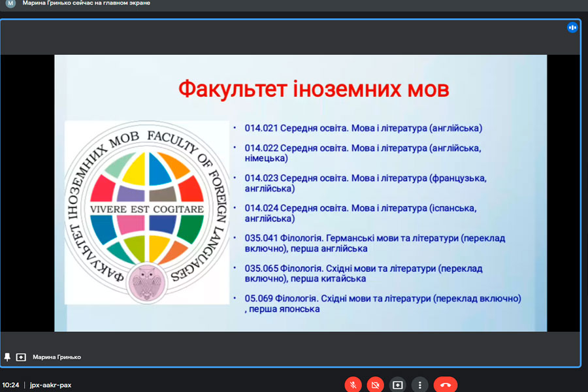Screen dimensions: 588x392
Task: Leave the call with the red hang-up button
Action: click(446, 385)
